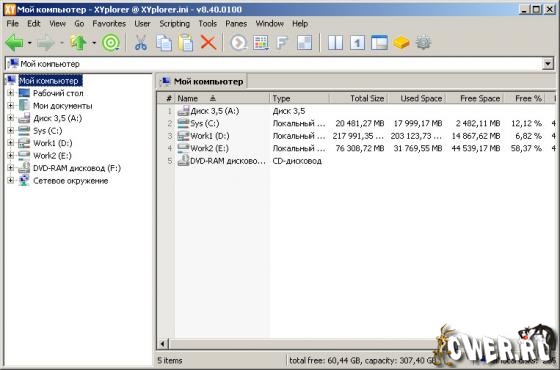The height and width of the screenshot is (370, 560).
Task: Select Work2 (E:) in the file list
Action: click(209, 148)
